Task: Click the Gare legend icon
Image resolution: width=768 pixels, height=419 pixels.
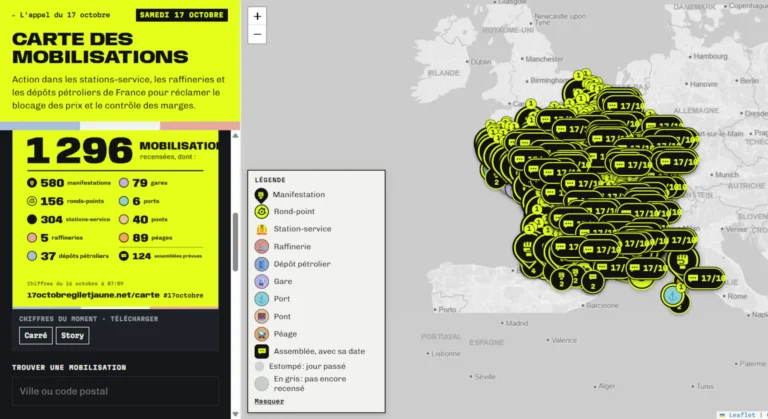Action: [x=262, y=281]
